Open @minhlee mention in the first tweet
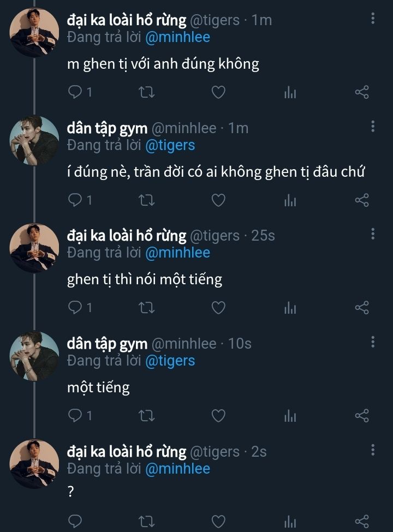The height and width of the screenshot is (532, 393). 177,37
